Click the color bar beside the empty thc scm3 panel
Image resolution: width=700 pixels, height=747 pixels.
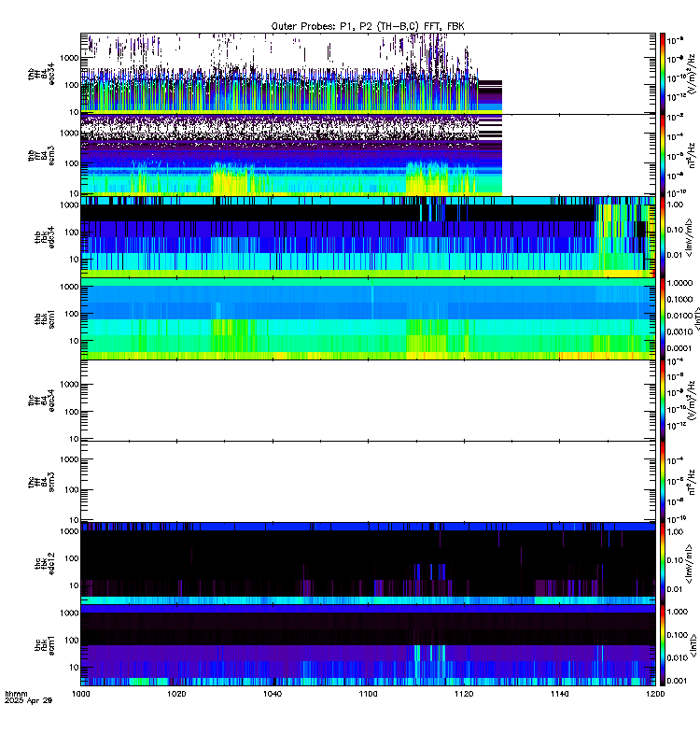pos(663,482)
